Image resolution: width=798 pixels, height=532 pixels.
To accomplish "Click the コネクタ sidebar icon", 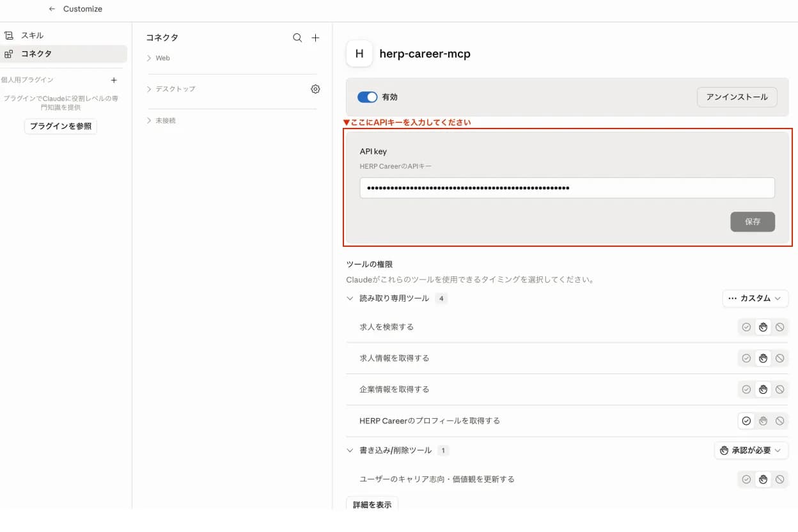I will tap(9, 54).
